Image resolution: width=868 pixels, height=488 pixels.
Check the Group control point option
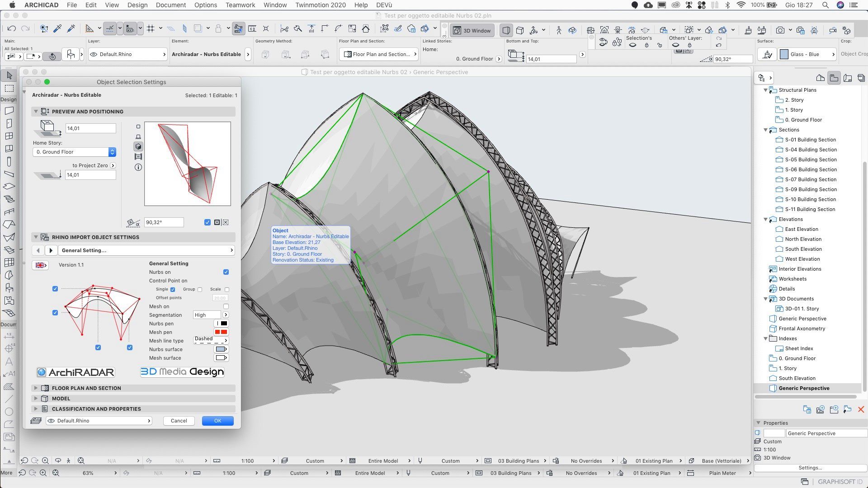point(200,290)
